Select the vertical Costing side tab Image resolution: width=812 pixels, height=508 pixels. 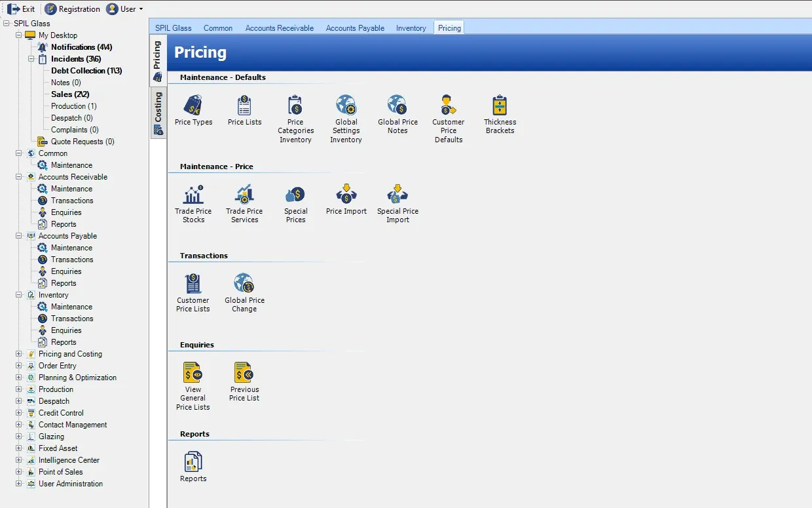pos(158,113)
